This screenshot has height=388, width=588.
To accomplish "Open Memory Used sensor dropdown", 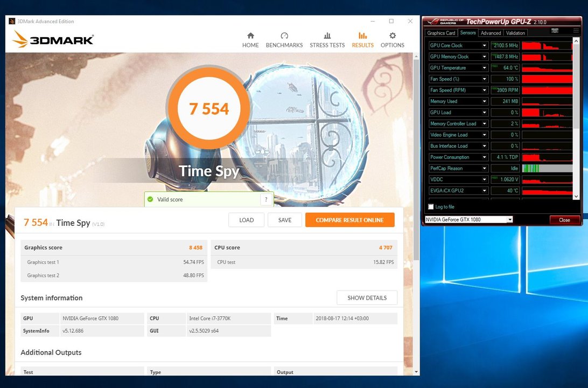I will tap(484, 101).
